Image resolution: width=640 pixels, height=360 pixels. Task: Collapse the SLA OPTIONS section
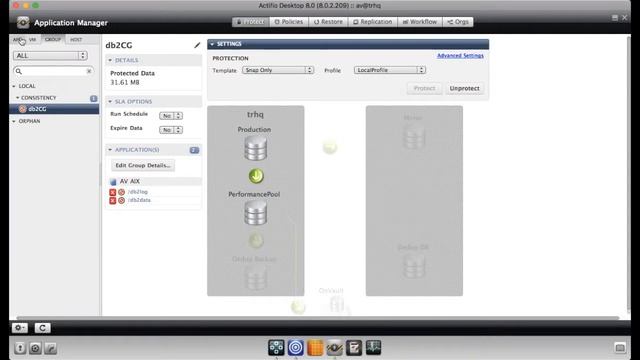(110, 101)
